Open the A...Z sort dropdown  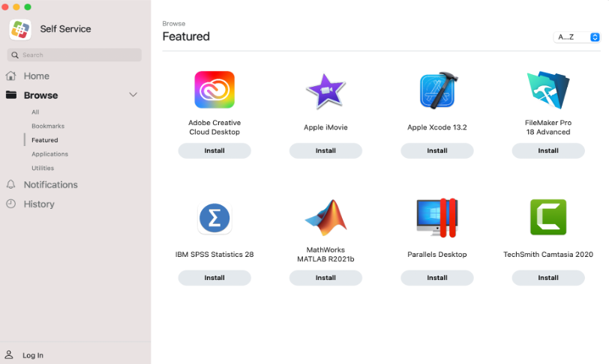(577, 37)
